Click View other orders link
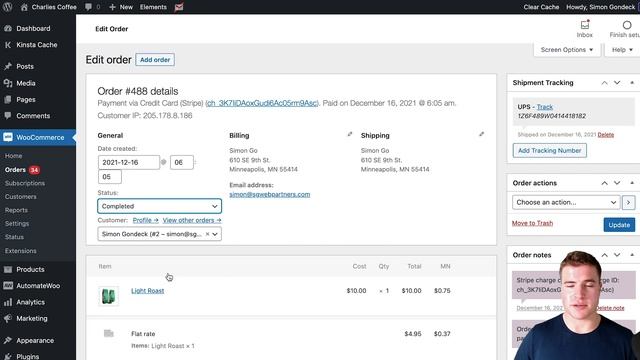 pos(192,220)
